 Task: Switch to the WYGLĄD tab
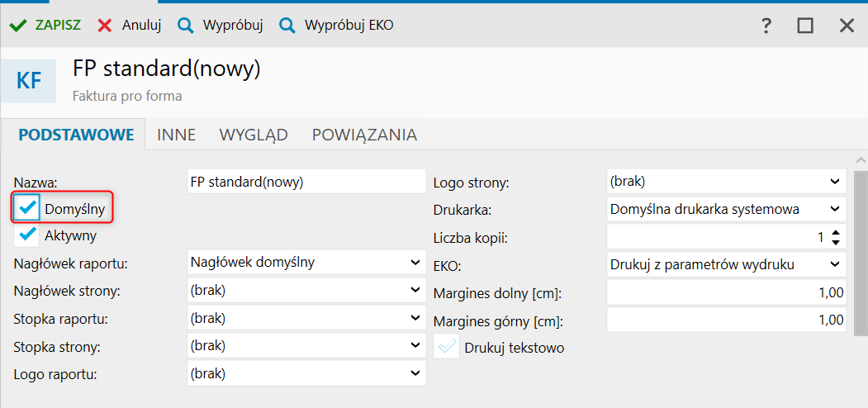(253, 135)
